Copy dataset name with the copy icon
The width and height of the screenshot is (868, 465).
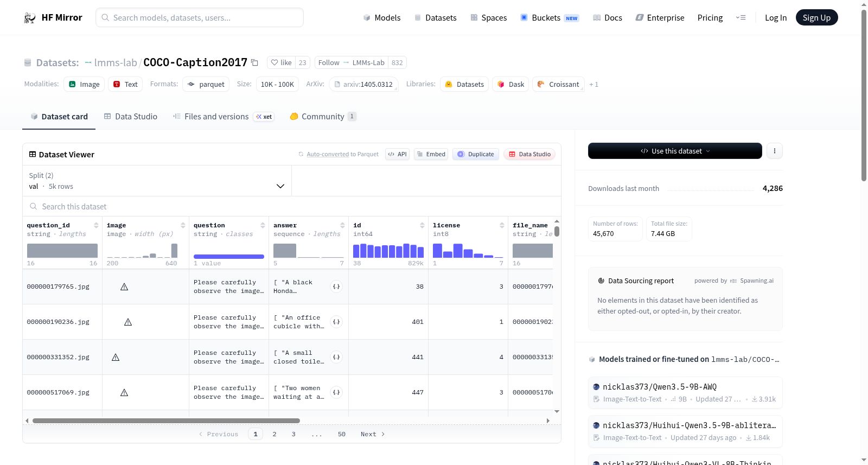[254, 62]
